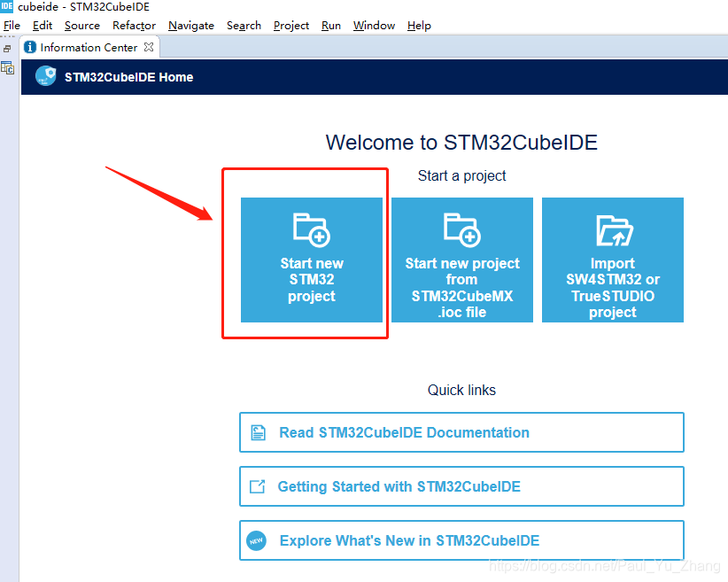
Task: Click the external link icon beside Getting Started
Action: point(257,486)
